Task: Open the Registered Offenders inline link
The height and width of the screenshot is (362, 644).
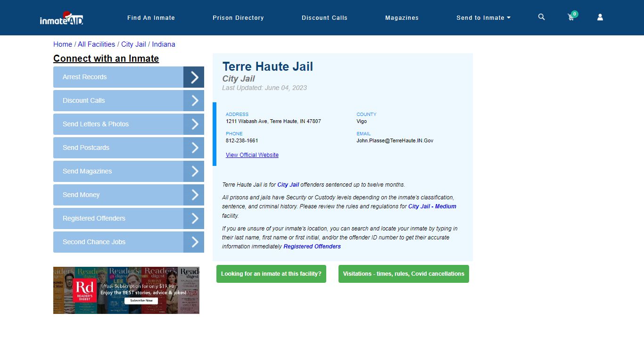Action: pyautogui.click(x=312, y=246)
